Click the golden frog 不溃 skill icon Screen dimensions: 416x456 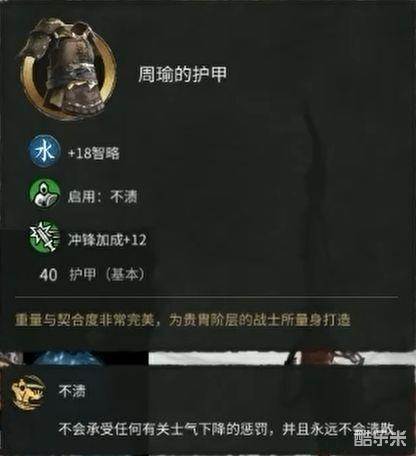click(27, 392)
